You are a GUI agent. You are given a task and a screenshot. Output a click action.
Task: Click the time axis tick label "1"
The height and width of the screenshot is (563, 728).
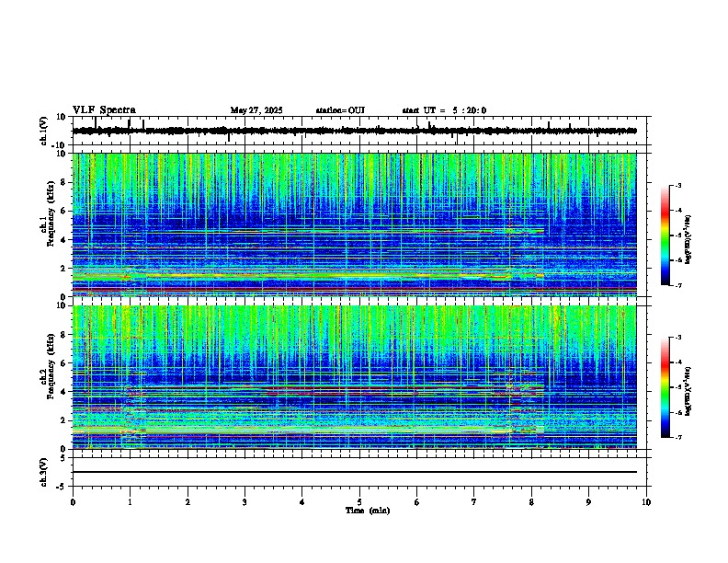pyautogui.click(x=131, y=502)
